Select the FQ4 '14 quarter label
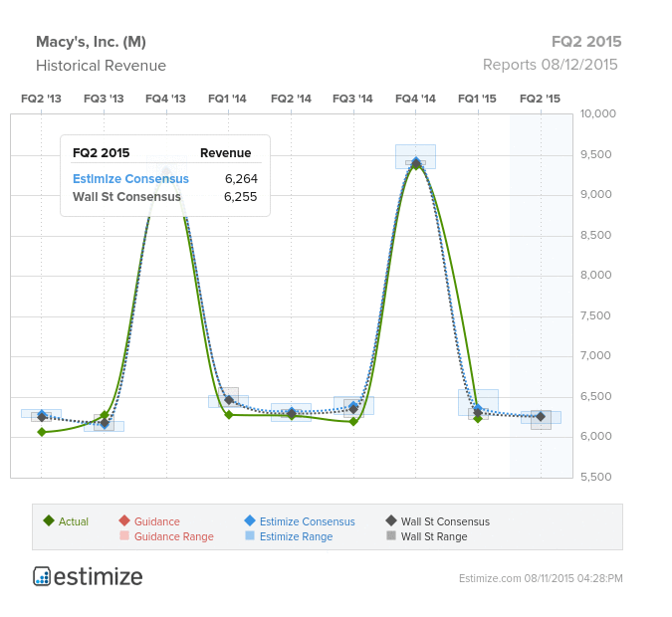Image resolution: width=672 pixels, height=617 pixels. [x=415, y=99]
